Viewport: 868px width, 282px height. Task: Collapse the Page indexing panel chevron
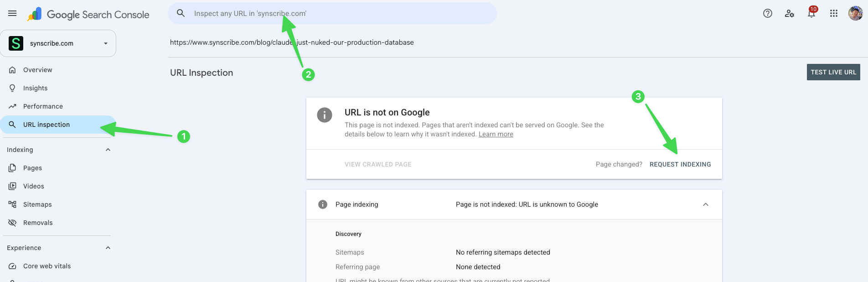tap(706, 204)
